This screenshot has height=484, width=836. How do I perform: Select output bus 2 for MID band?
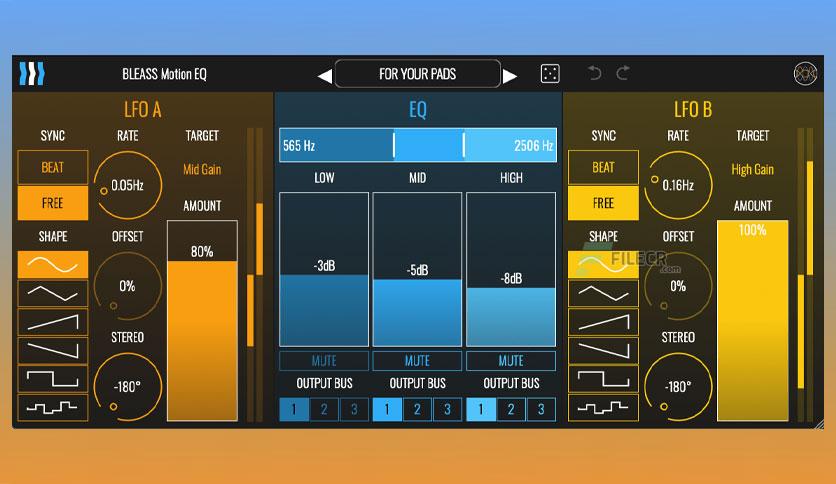(417, 409)
